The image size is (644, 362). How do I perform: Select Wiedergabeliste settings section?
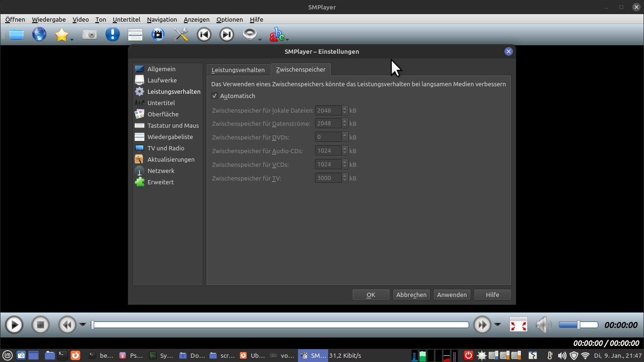pyautogui.click(x=168, y=137)
